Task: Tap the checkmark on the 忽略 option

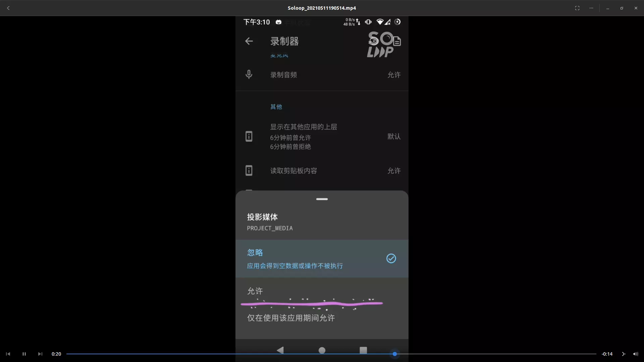Action: pyautogui.click(x=391, y=258)
